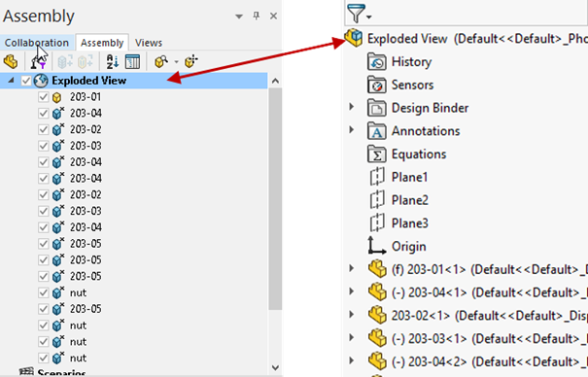Click the assembly list scrollbar down arrow
This screenshot has height=377, width=588.
point(275,368)
